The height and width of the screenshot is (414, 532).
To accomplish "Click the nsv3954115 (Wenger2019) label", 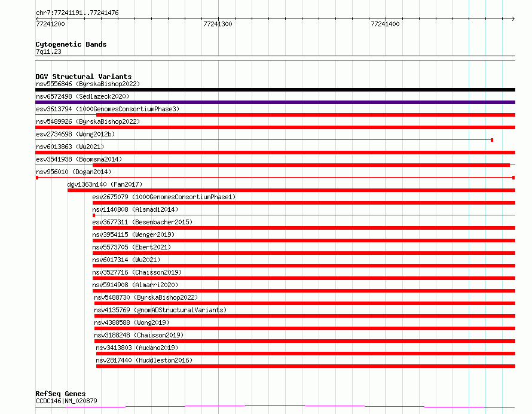I will click(133, 235).
